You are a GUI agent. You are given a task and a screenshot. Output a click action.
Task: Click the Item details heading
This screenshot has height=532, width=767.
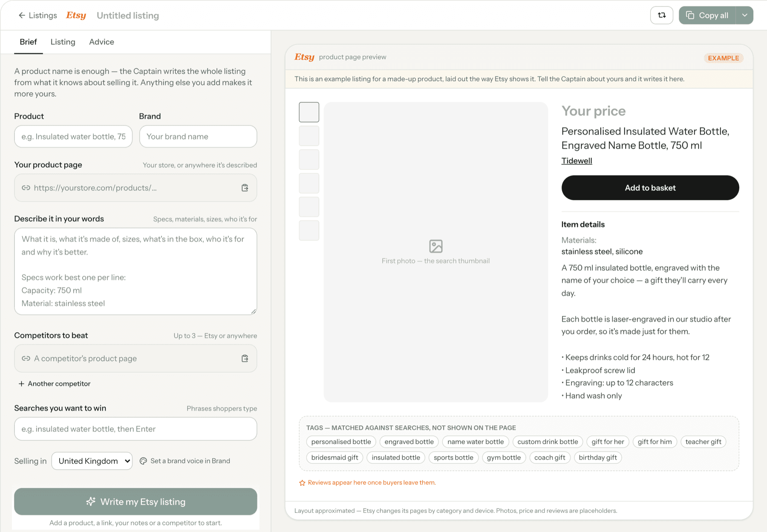(x=583, y=224)
